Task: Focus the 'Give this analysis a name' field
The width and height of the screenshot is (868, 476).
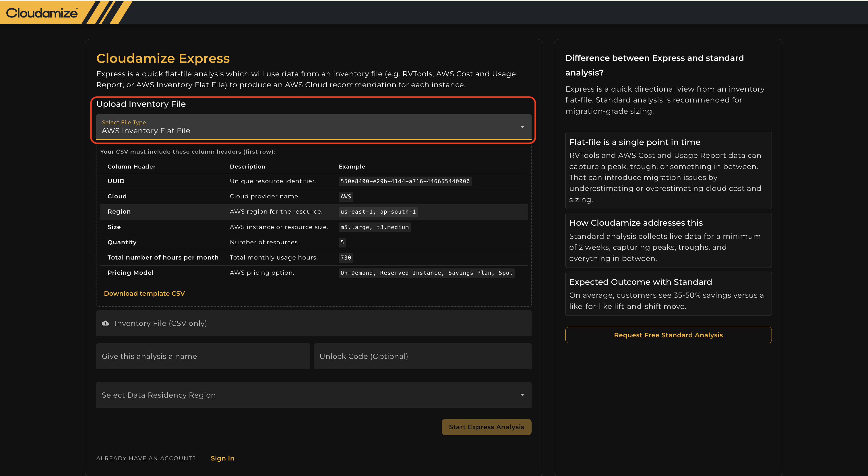Action: click(203, 356)
